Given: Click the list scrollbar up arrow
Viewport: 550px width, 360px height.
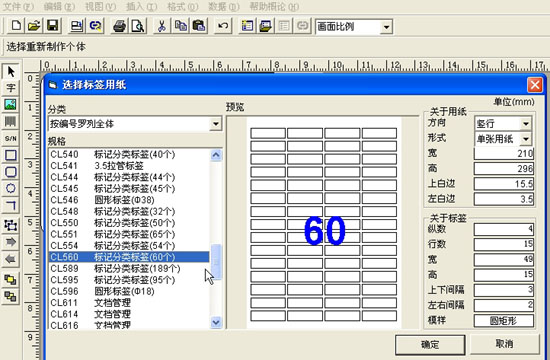Looking at the screenshot, I should click(216, 155).
